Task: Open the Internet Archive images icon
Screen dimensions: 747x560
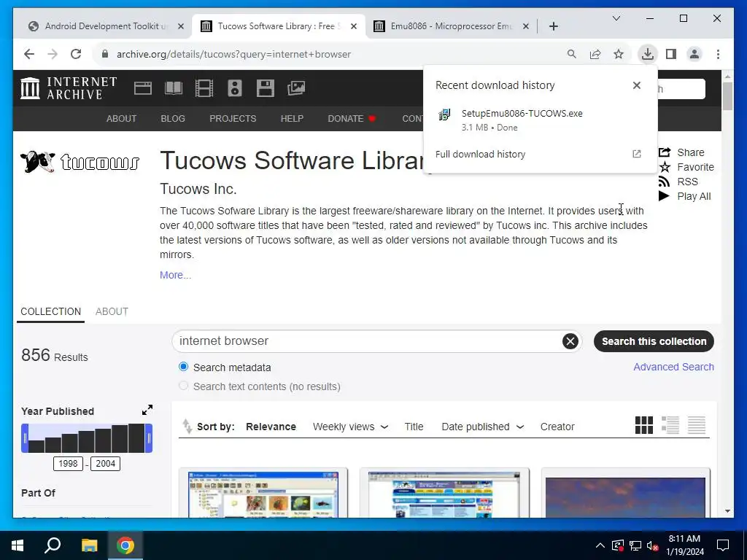Action: click(296, 88)
